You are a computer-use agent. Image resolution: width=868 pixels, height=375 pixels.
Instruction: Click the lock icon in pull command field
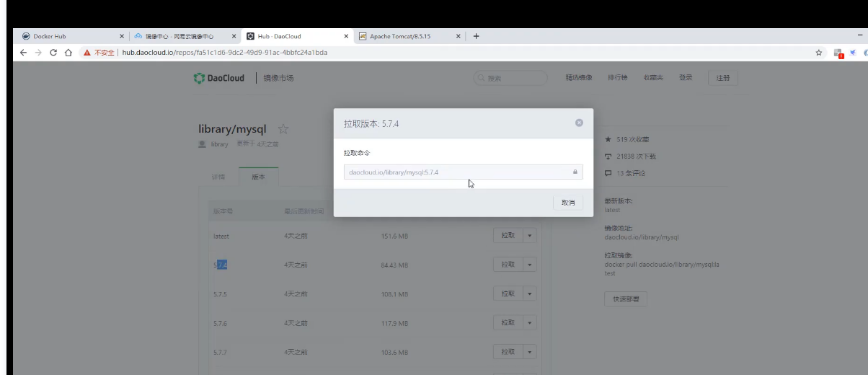coord(575,172)
